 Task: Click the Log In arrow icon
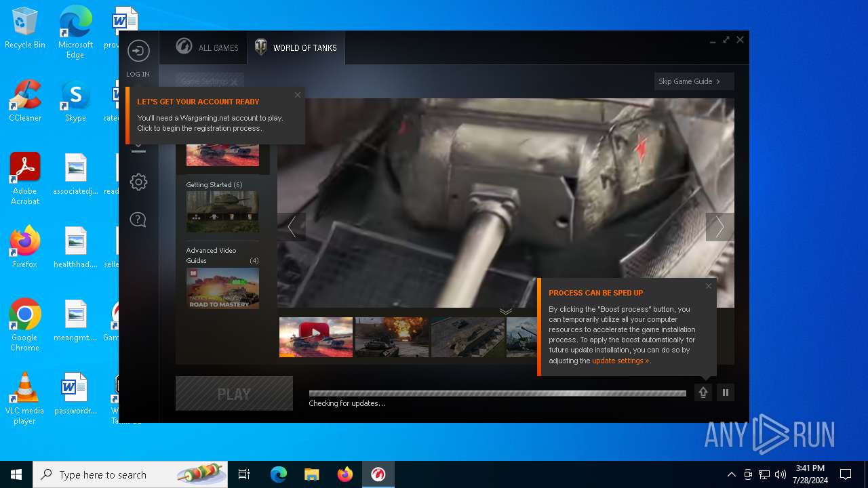coord(138,51)
